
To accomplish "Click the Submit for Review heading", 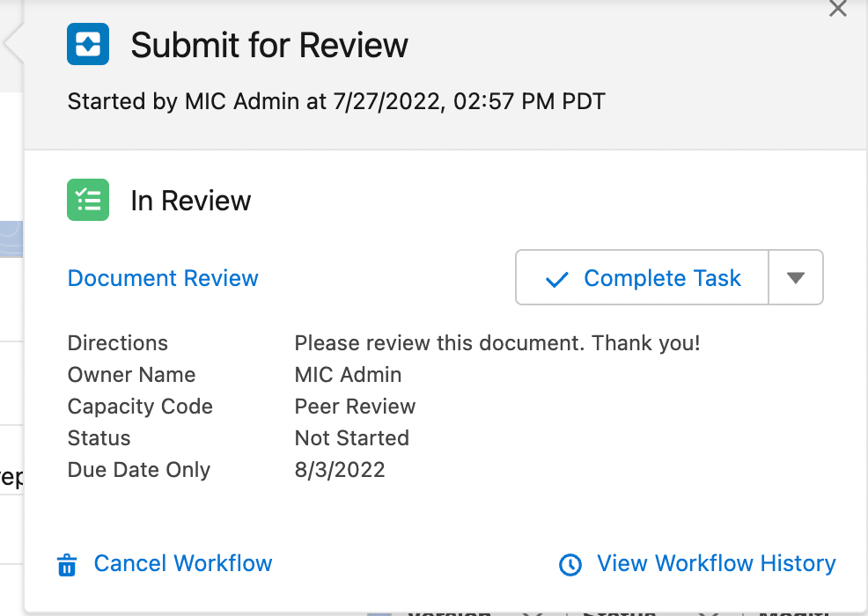I will tap(269, 45).
